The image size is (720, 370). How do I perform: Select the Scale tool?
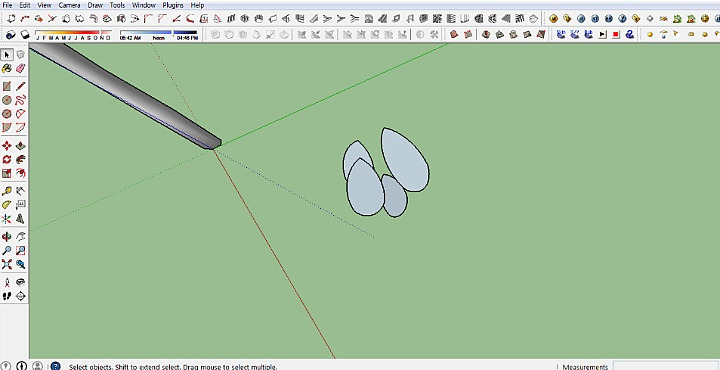coord(7,173)
